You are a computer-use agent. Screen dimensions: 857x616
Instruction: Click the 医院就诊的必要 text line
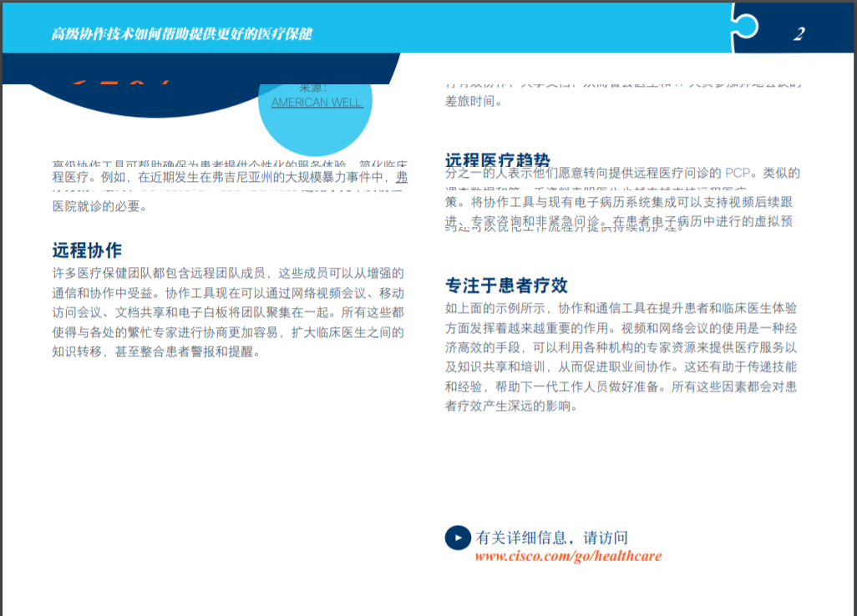[100, 206]
